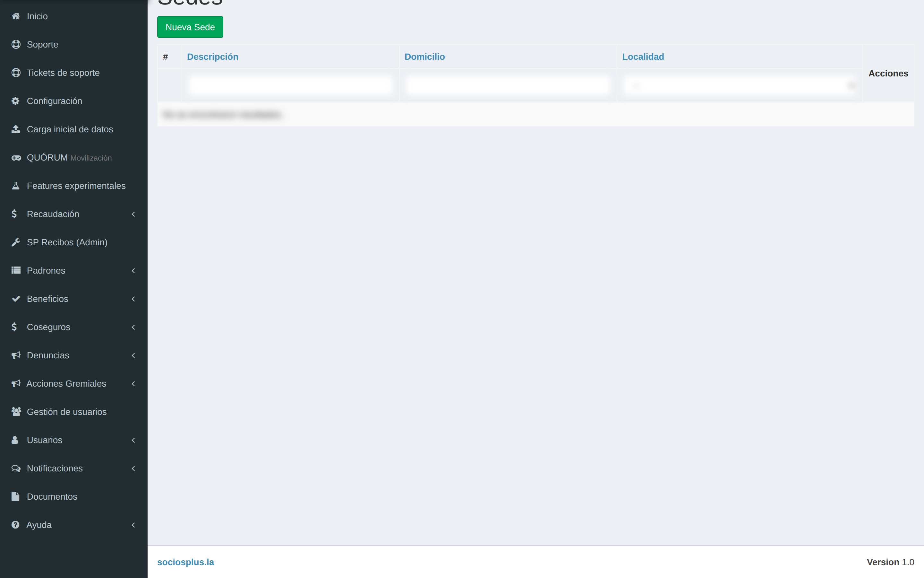Click the lifebuoy icon beside Tickets de soporte

[16, 73]
